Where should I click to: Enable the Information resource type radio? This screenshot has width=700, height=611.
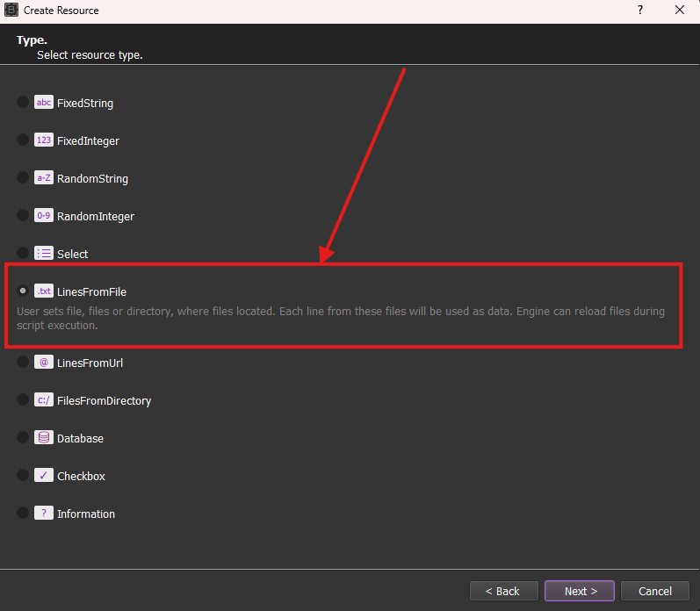tap(23, 514)
